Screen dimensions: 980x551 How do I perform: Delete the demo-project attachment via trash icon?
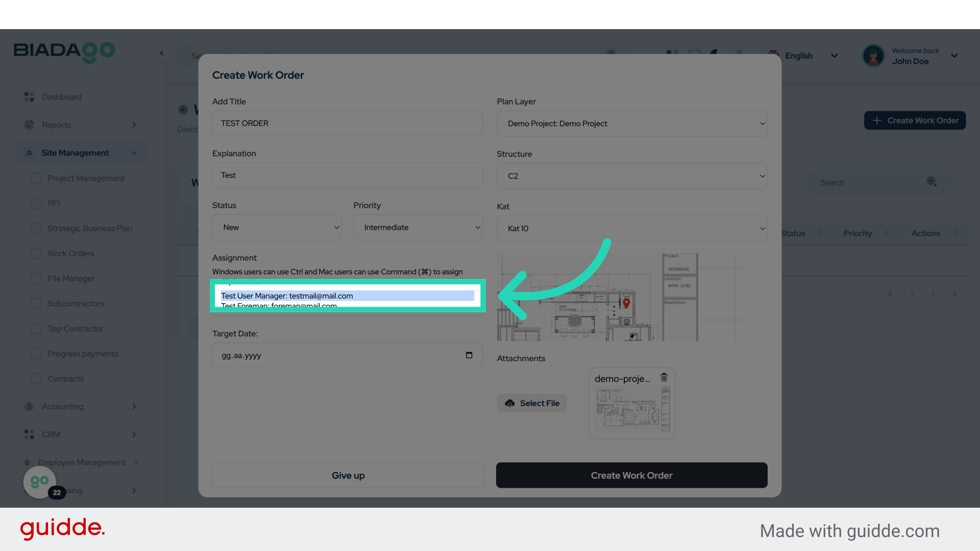[664, 378]
